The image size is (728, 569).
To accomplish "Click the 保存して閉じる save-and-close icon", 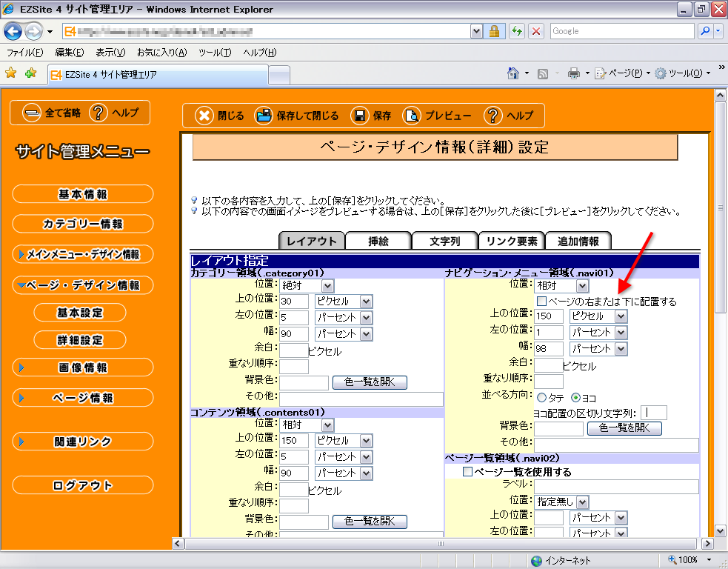I will pyautogui.click(x=264, y=116).
